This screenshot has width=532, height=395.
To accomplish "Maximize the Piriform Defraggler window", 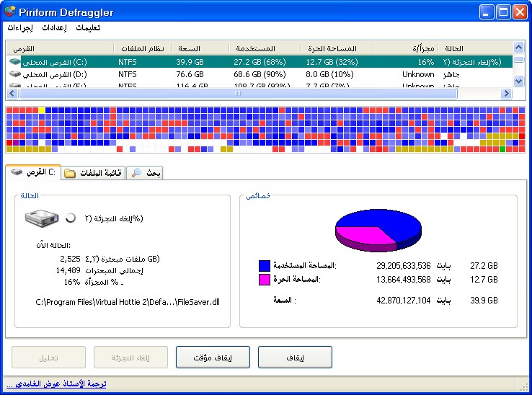I will click(x=503, y=12).
